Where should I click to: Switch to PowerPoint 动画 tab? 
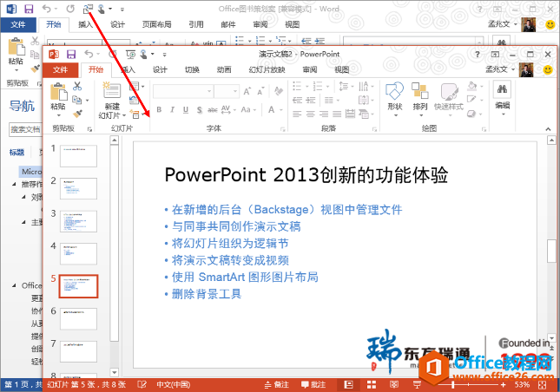point(224,69)
